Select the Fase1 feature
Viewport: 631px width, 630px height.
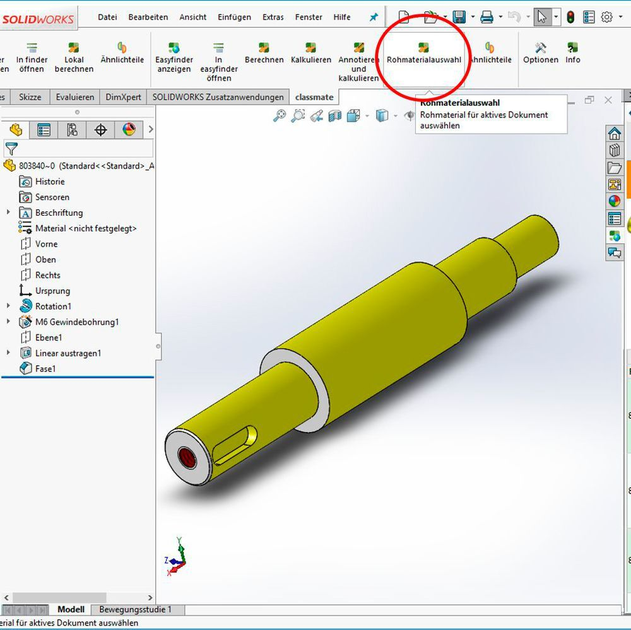(46, 368)
